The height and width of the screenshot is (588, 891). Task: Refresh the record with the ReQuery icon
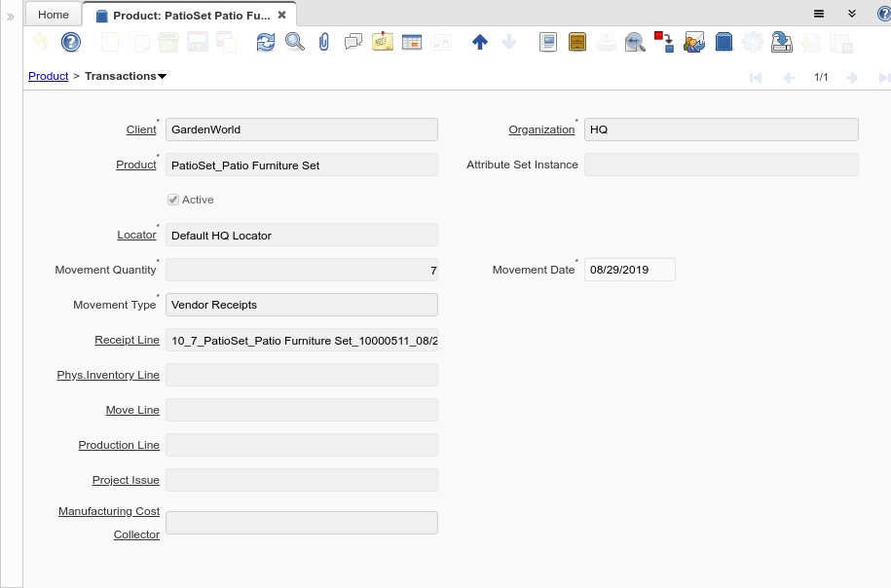pyautogui.click(x=265, y=42)
